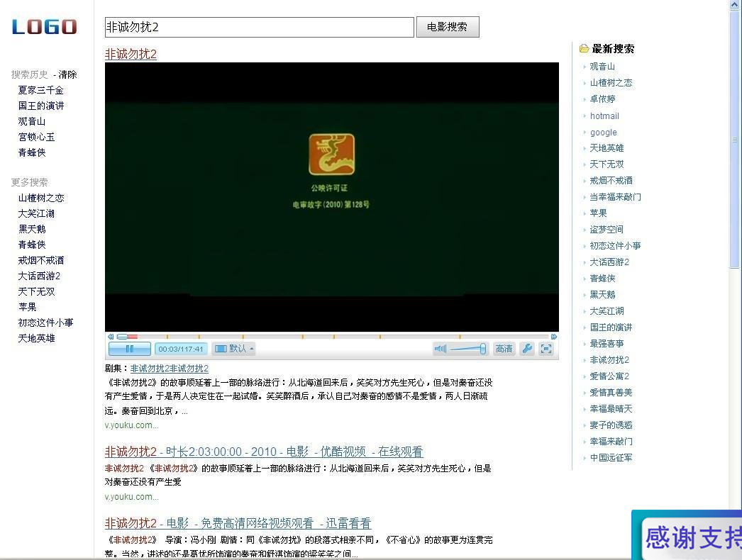The height and width of the screenshot is (560, 742).
Task: Open 大笑江湖 under 更多搜索
Action: pos(36,214)
